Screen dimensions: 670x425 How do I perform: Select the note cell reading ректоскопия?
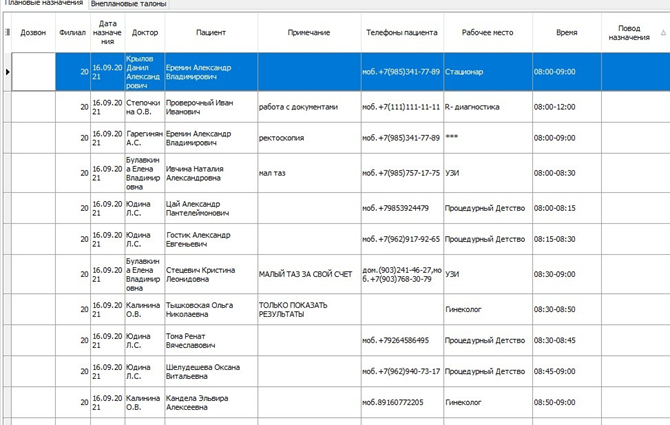point(308,137)
